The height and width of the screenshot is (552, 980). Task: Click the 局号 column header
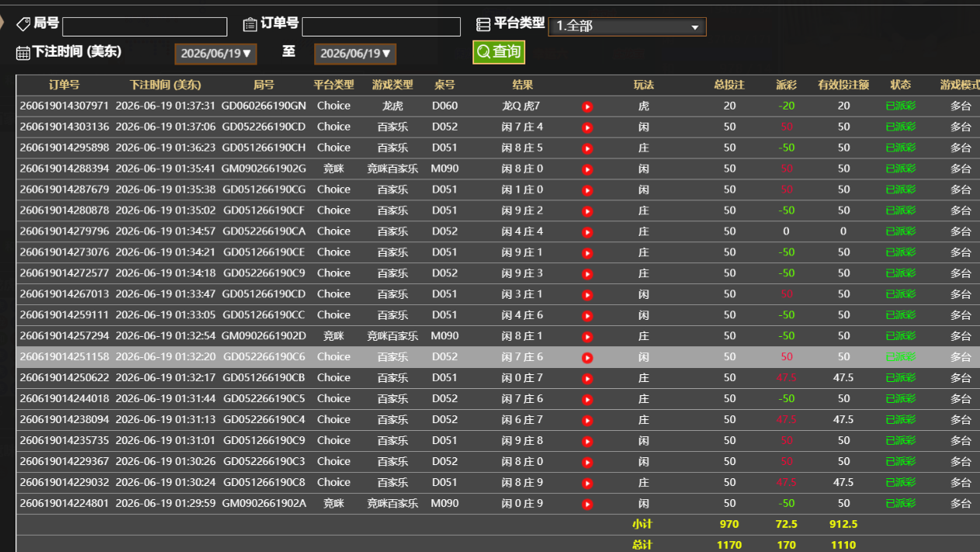click(x=264, y=85)
